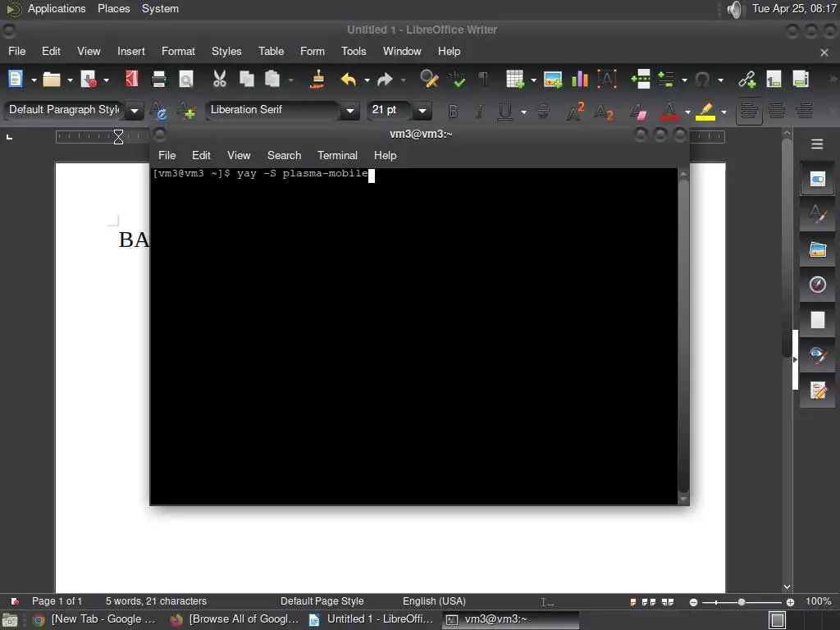Click the Cut scissors icon
Screen dimensions: 840x630
click(x=219, y=80)
